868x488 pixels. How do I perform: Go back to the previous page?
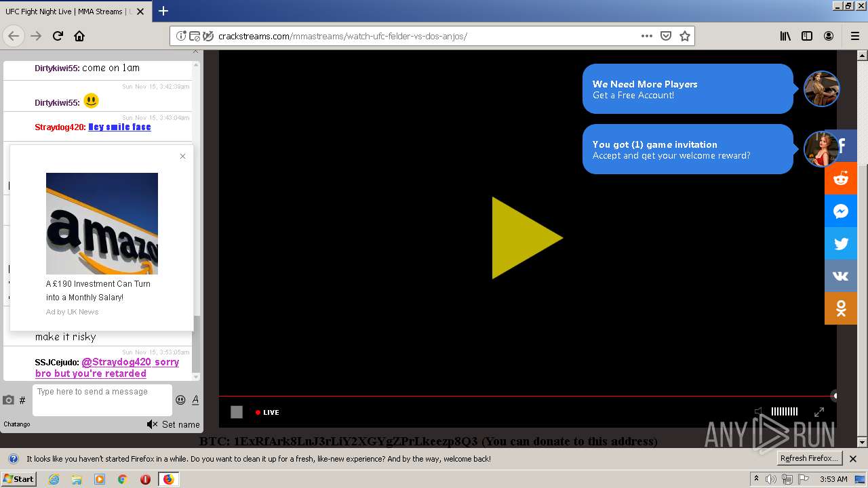[14, 36]
